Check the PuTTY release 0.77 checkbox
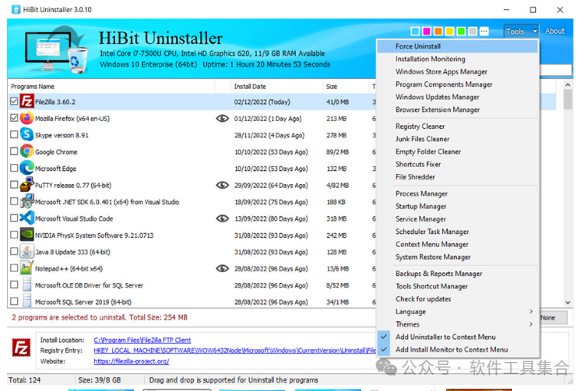The width and height of the screenshot is (588, 391). (14, 185)
